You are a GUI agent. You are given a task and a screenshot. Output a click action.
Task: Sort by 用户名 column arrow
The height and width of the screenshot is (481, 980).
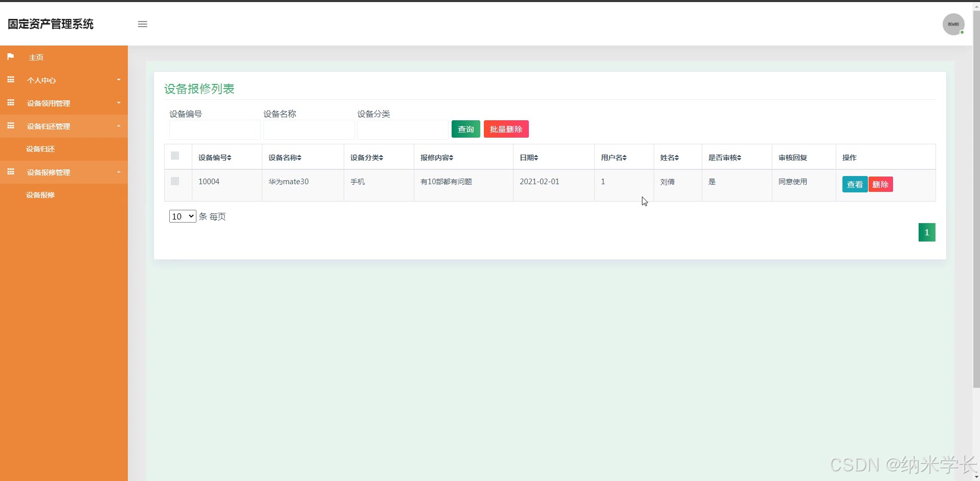point(625,158)
